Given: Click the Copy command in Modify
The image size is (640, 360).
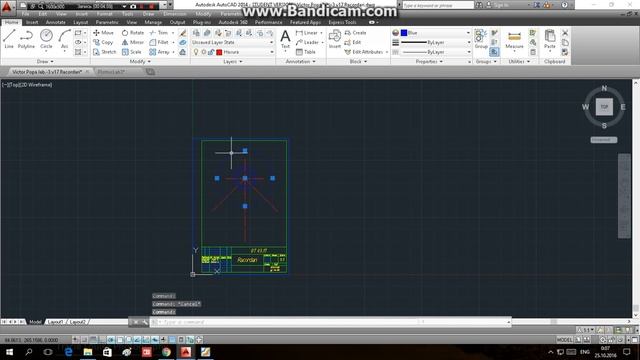Looking at the screenshot, I should [x=103, y=42].
